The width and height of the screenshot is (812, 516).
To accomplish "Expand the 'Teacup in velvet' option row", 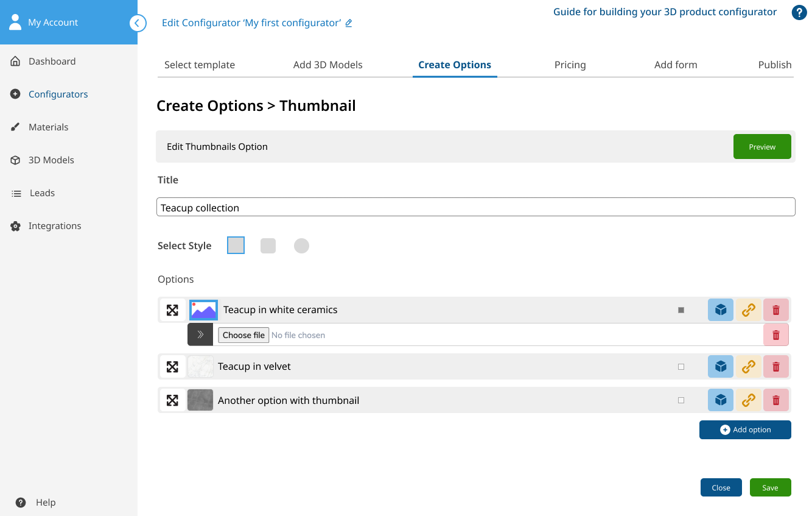I will click(x=173, y=366).
